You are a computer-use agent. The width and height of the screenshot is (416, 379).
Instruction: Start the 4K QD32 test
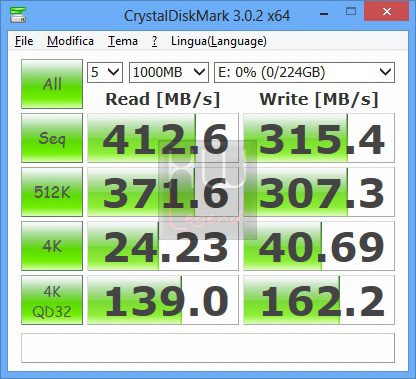(x=52, y=300)
